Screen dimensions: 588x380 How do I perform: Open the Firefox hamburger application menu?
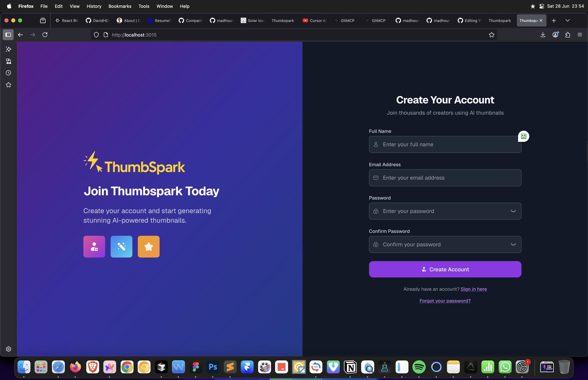click(580, 35)
